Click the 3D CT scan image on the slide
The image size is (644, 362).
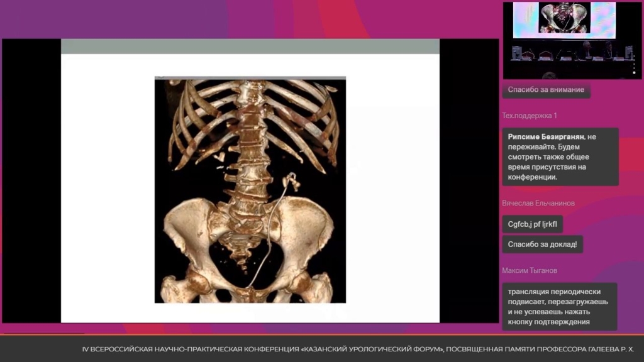pyautogui.click(x=250, y=190)
